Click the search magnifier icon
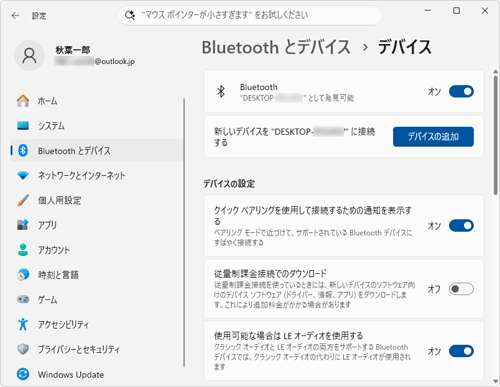500x387 pixels. pos(130,15)
